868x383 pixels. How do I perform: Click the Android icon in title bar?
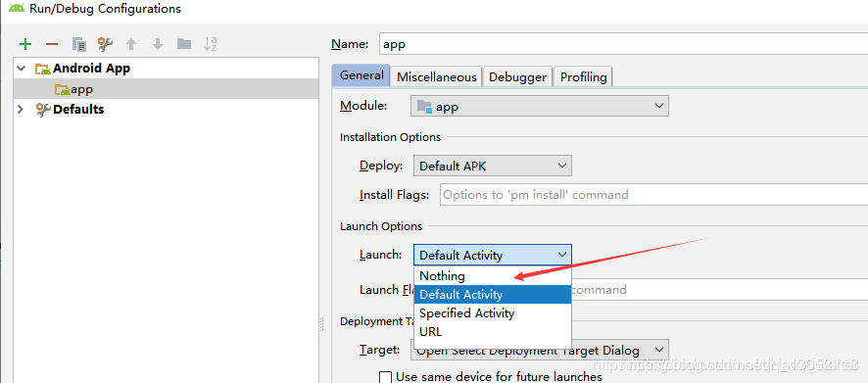[17, 8]
